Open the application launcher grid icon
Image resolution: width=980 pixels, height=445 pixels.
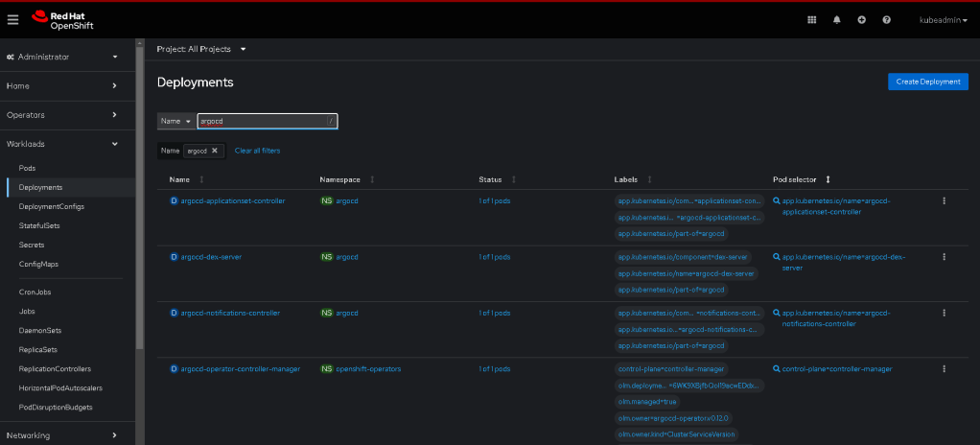tap(812, 20)
